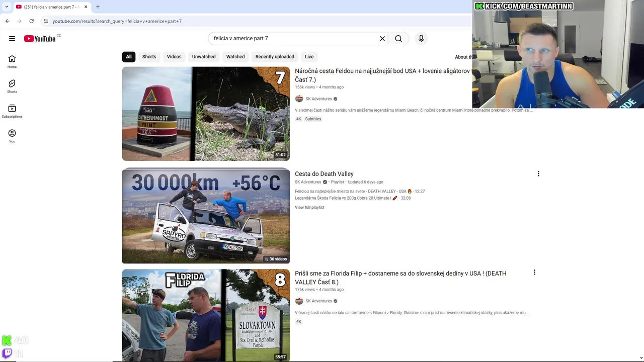
Task: Open SK Adventures avatar under Časť 8 video
Action: 299,301
